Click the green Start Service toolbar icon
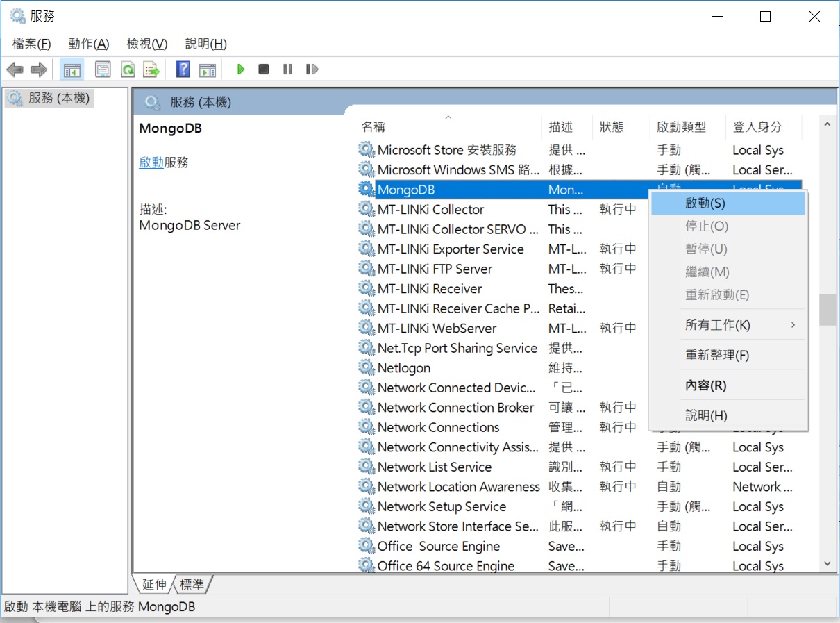 [241, 69]
